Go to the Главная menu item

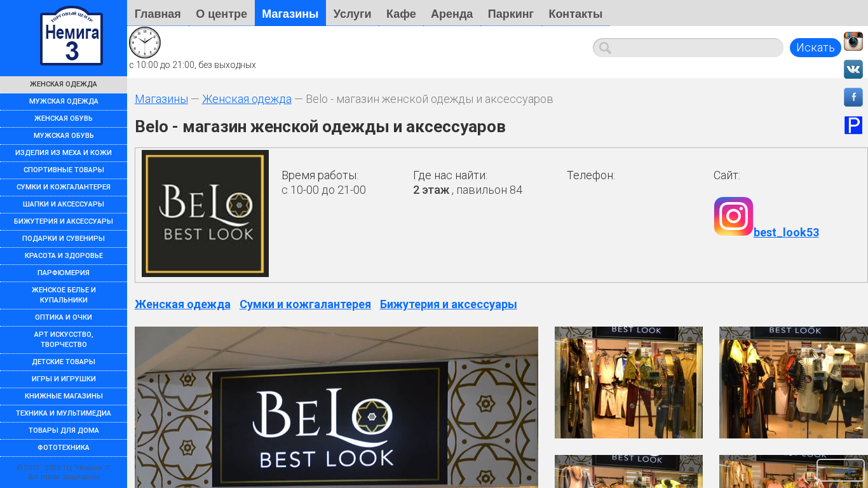click(x=158, y=13)
